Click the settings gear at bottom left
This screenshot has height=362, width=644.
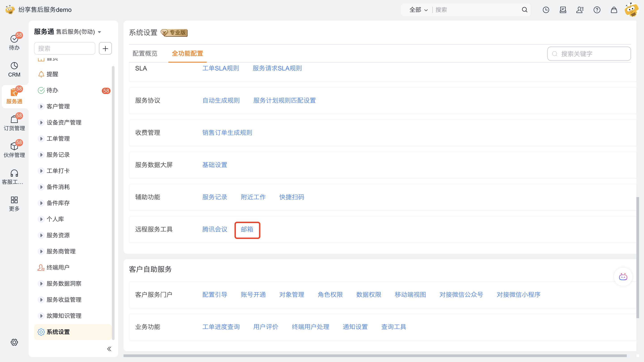14,342
